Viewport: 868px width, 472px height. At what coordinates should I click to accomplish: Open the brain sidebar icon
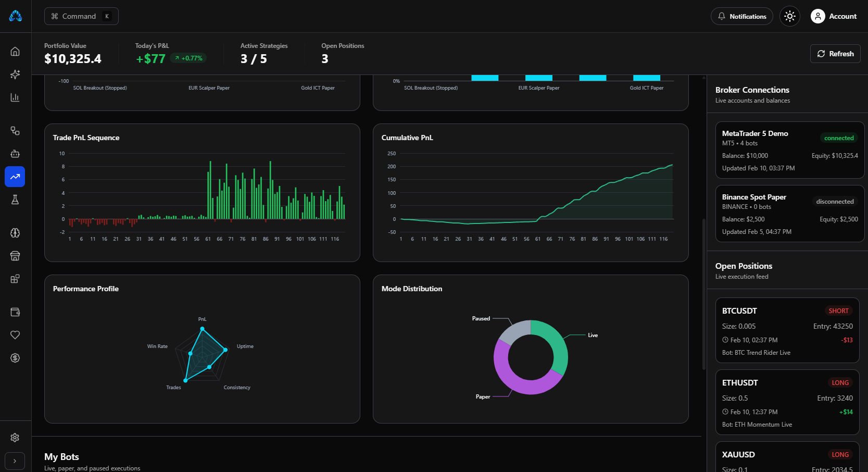pyautogui.click(x=15, y=233)
